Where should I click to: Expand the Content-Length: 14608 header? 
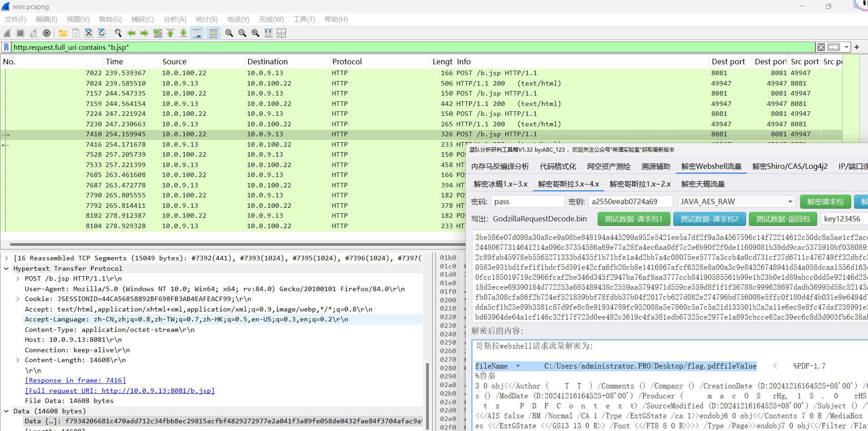click(18, 360)
